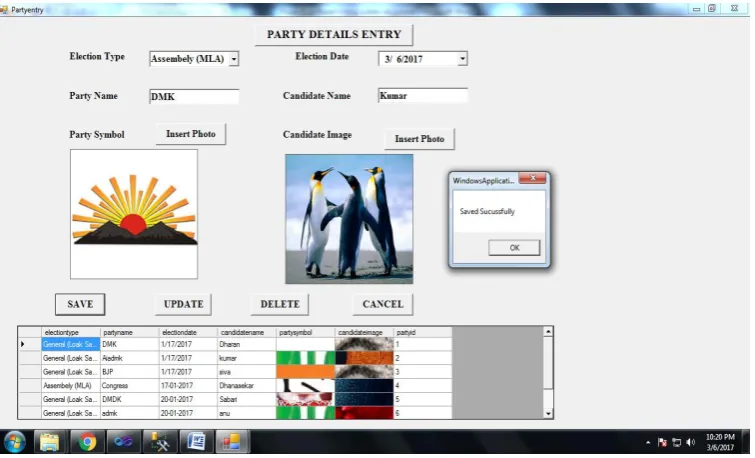Open Visual Studio taskbar icon
The image size is (755, 458).
click(123, 441)
